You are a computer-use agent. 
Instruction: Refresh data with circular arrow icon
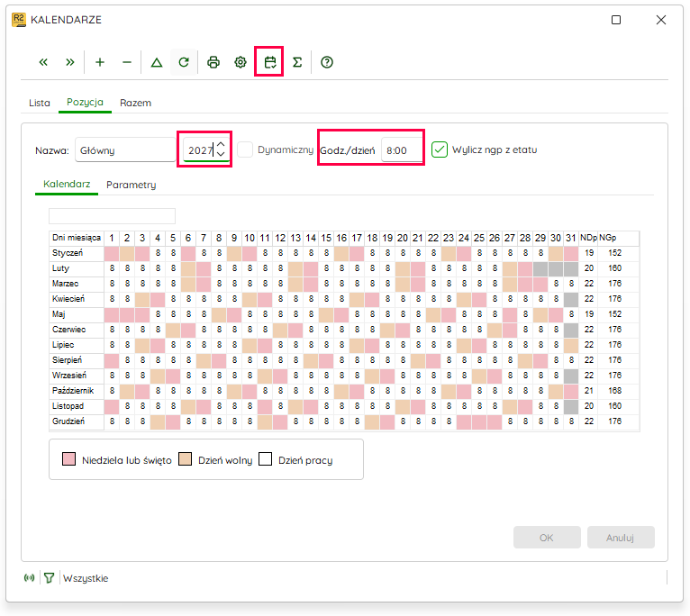pyautogui.click(x=184, y=62)
